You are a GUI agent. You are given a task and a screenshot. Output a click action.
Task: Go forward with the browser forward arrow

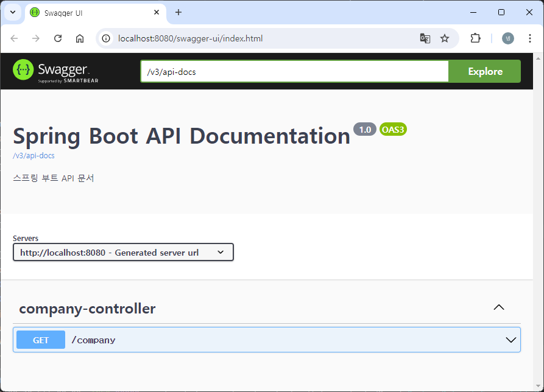(36, 38)
